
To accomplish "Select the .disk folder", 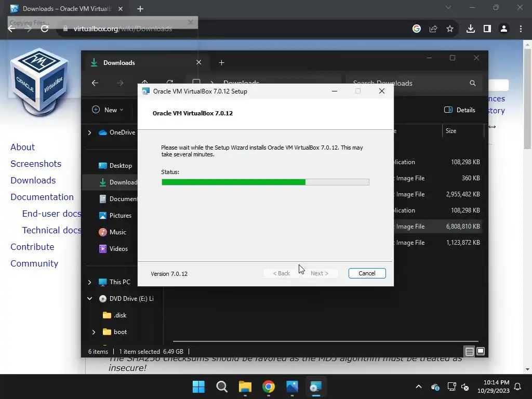I will pos(115,315).
